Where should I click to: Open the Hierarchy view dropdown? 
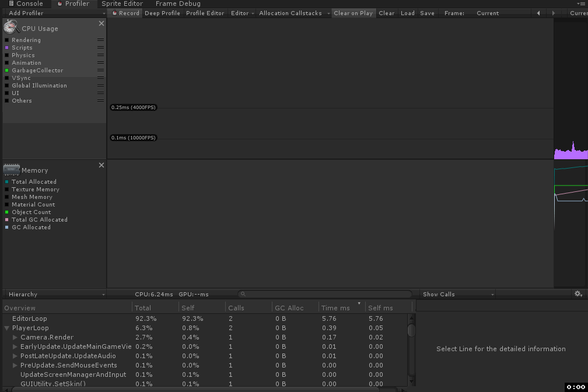click(55, 295)
